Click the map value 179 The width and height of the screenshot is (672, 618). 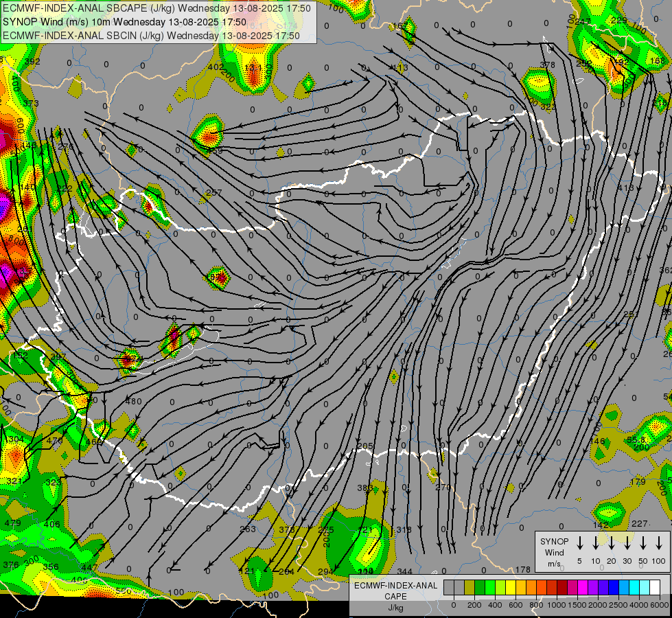pos(638,481)
